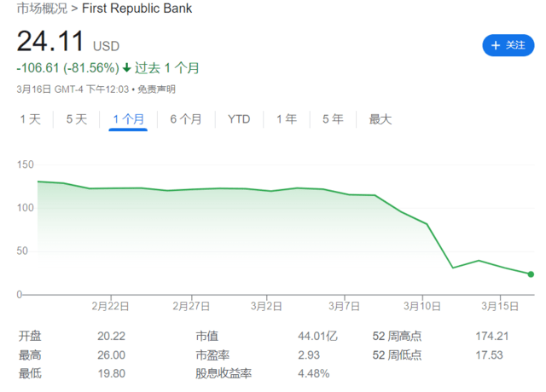
Task: Click the plus Follow (关注) button
Action: [508, 45]
